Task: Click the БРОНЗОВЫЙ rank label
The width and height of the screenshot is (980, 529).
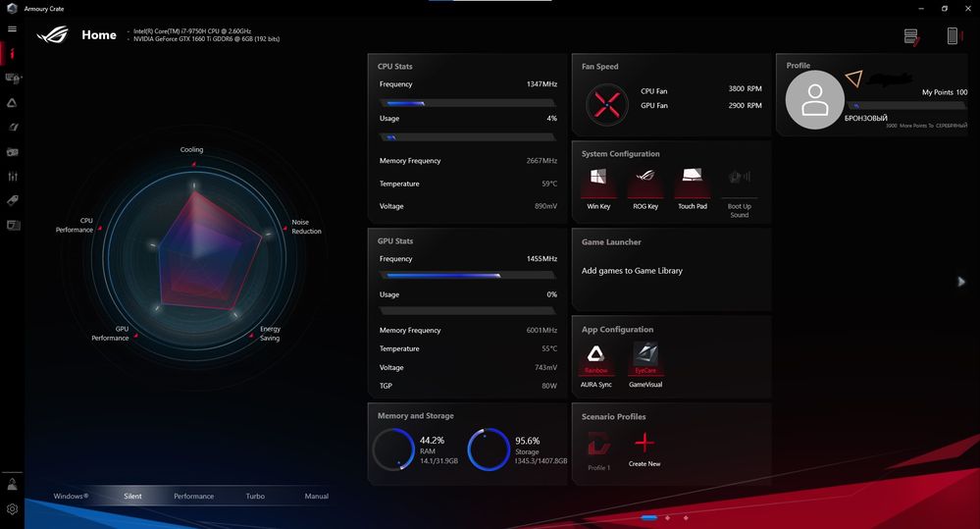Action: point(865,118)
